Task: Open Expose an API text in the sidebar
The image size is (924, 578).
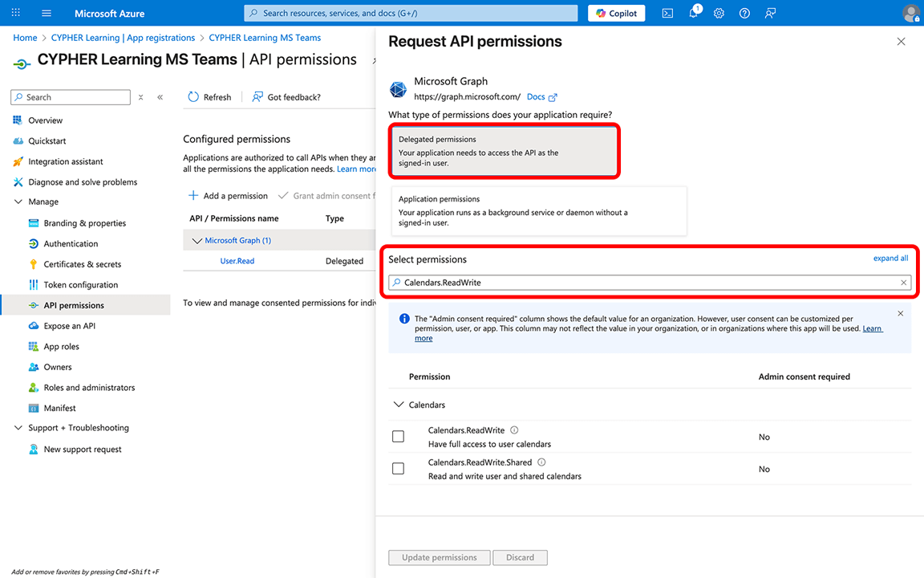Action: point(70,326)
